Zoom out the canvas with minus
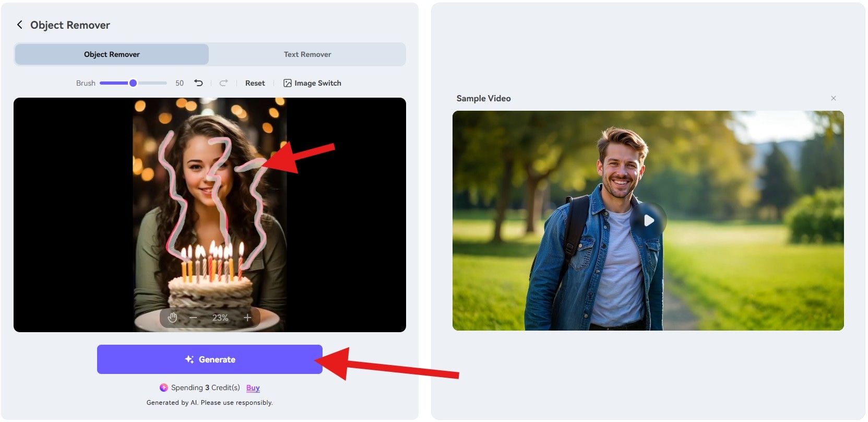The width and height of the screenshot is (868, 422). [193, 318]
